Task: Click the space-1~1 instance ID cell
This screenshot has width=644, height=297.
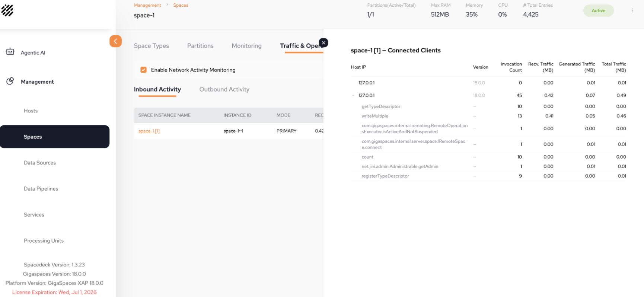Action: (x=233, y=131)
